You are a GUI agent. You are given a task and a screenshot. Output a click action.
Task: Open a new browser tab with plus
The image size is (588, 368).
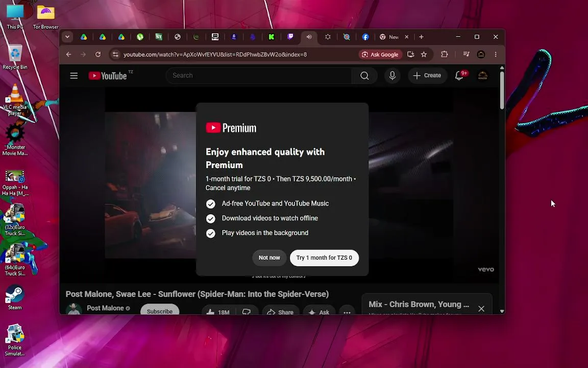point(421,37)
